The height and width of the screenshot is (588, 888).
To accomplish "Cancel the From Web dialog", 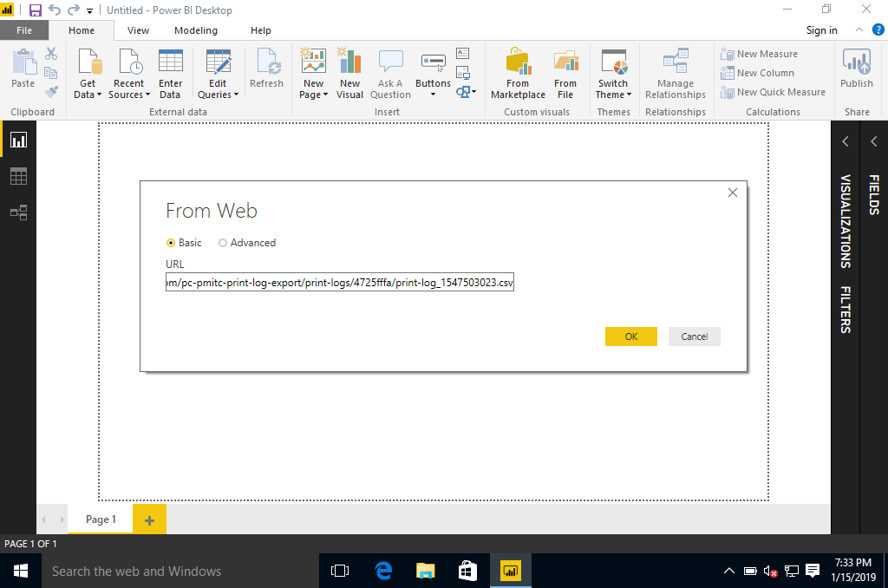I will pos(694,336).
